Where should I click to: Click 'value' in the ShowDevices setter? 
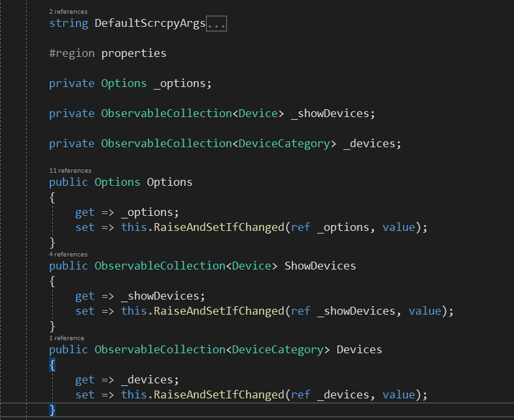click(425, 311)
